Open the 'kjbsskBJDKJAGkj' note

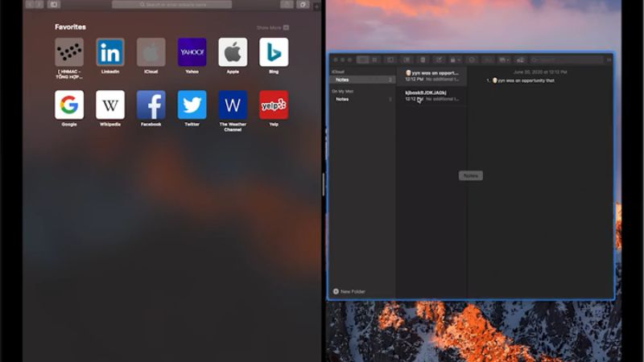coord(431,96)
